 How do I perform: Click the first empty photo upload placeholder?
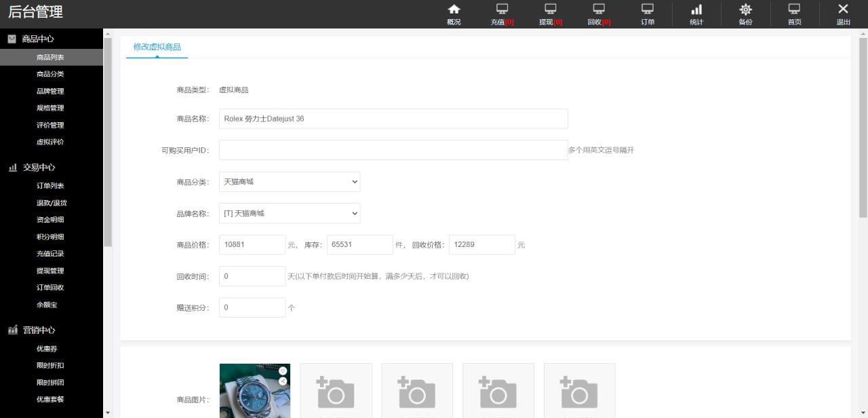336,392
